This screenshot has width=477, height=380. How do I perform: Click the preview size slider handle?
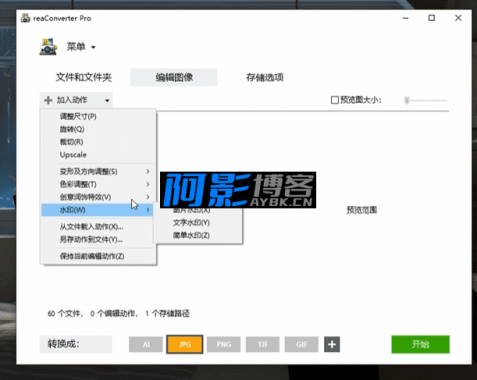click(407, 100)
